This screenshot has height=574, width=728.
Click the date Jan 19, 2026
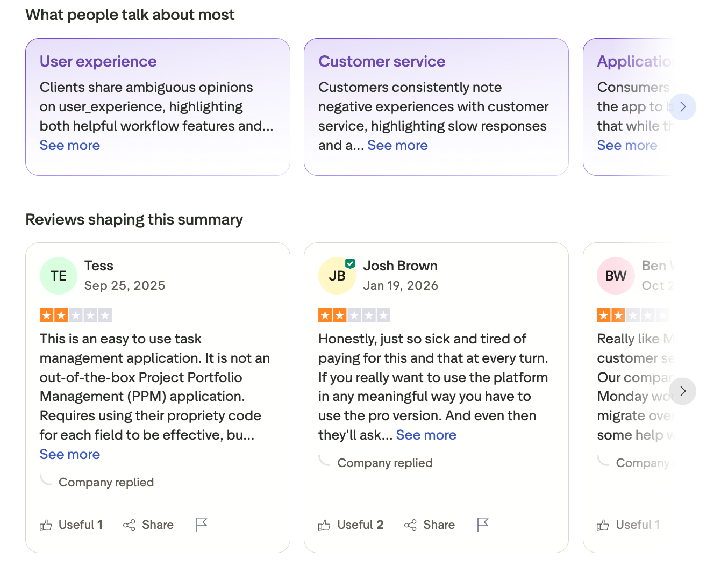pos(401,286)
